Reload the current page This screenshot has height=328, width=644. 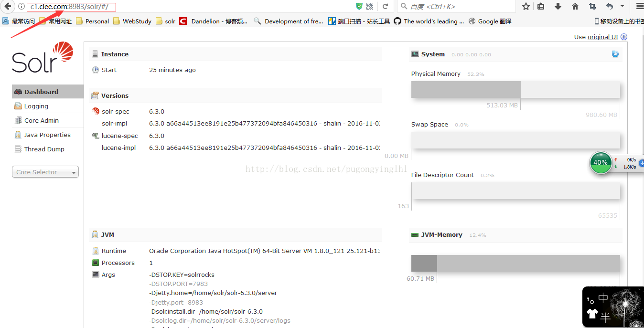coord(385,6)
